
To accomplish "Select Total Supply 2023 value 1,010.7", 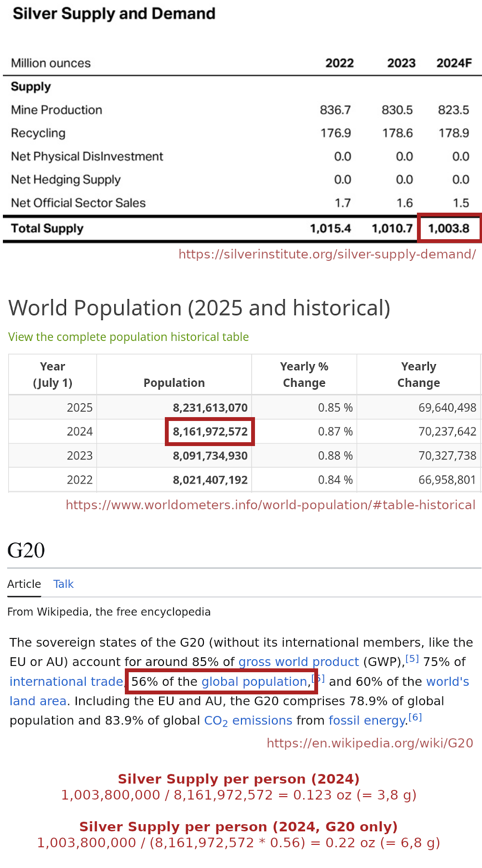I will coord(392,228).
